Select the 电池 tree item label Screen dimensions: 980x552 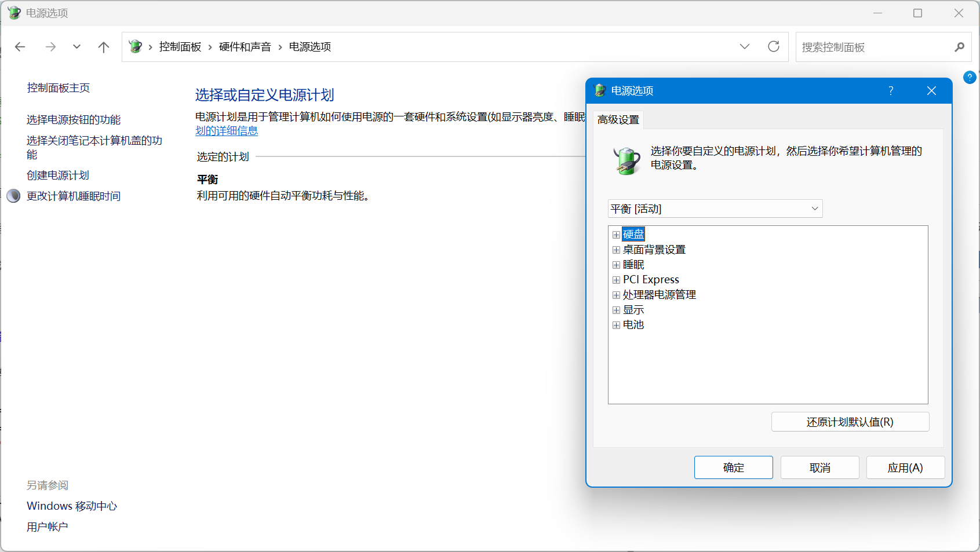(633, 325)
